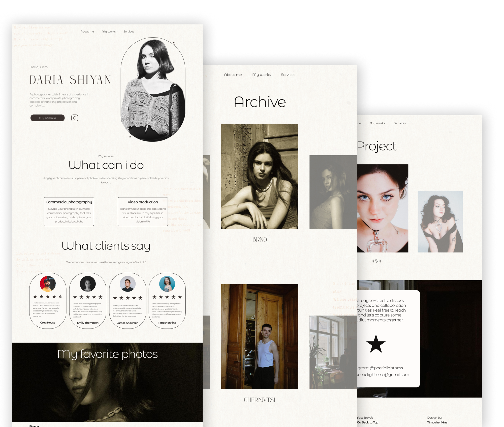This screenshot has width=504, height=427.
Task: Click the small star on portrait frame
Action: click(x=173, y=43)
